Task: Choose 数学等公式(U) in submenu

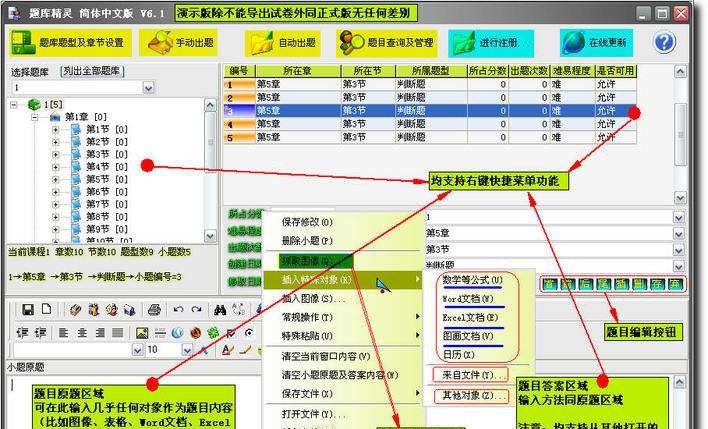Action: pyautogui.click(x=472, y=280)
